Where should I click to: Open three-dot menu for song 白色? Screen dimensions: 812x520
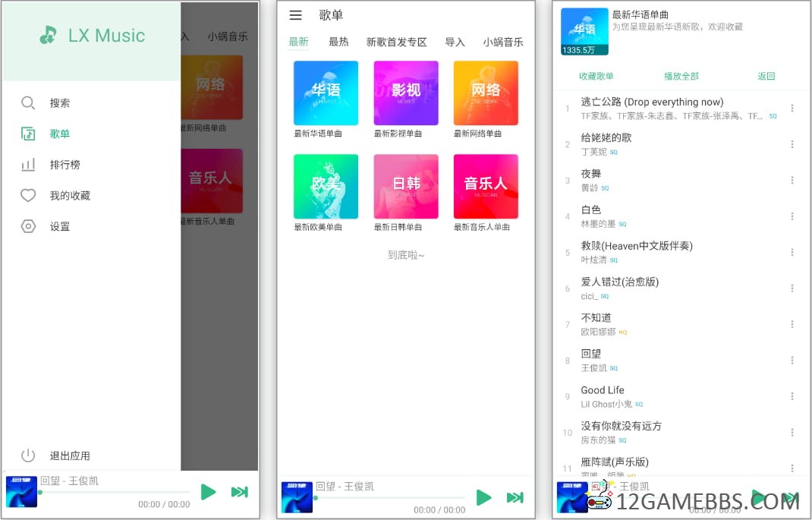click(792, 216)
